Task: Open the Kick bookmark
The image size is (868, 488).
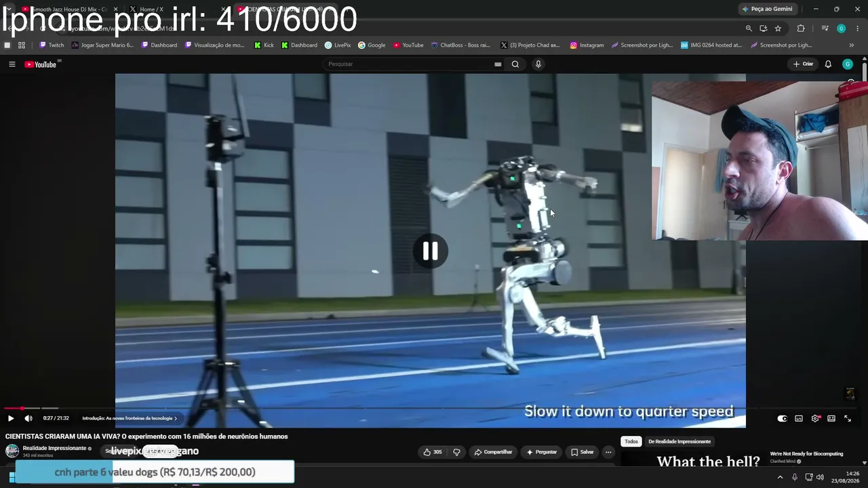Action: coord(264,45)
